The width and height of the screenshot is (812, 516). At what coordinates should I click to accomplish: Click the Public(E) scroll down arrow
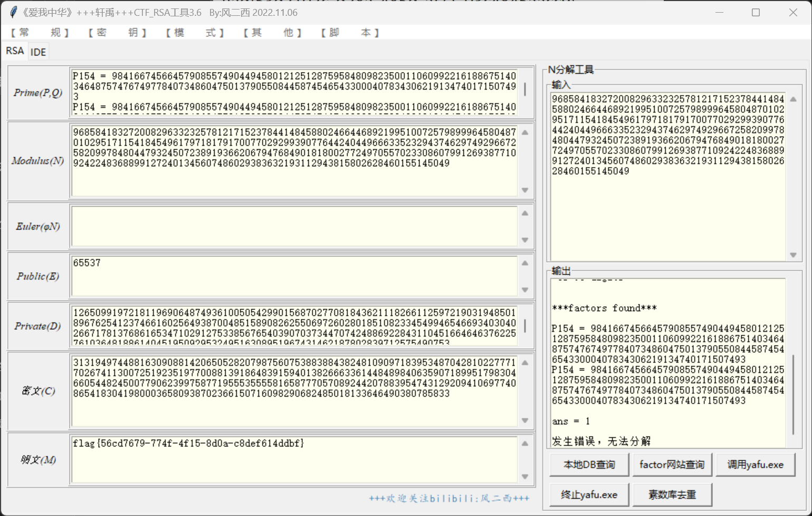(525, 290)
